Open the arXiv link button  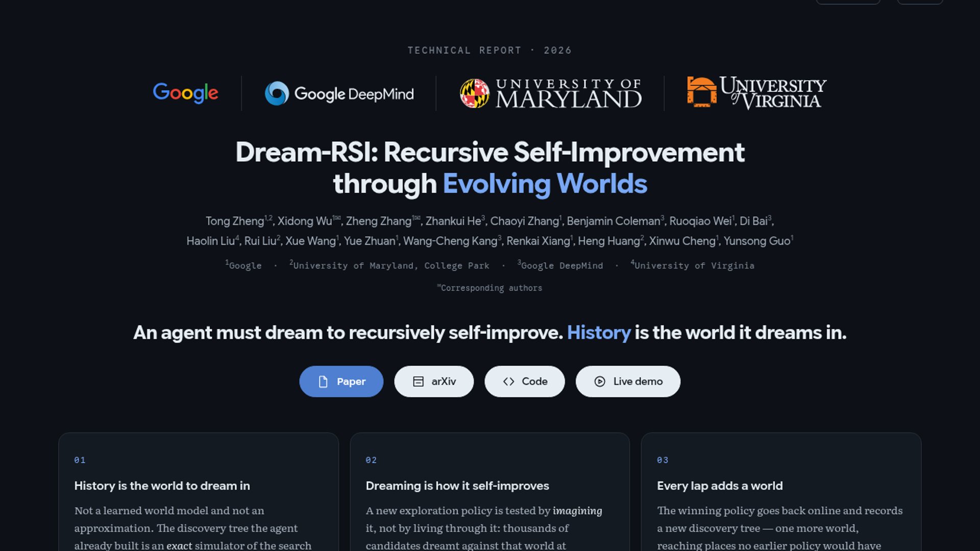coord(434,382)
